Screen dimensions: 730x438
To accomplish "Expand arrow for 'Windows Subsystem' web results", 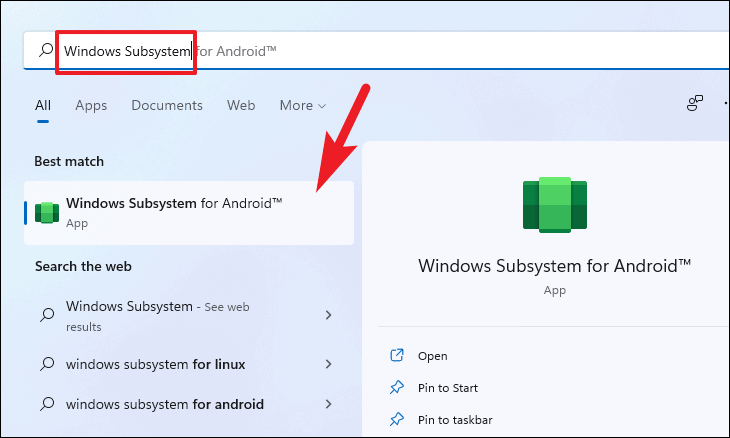I will pyautogui.click(x=328, y=315).
